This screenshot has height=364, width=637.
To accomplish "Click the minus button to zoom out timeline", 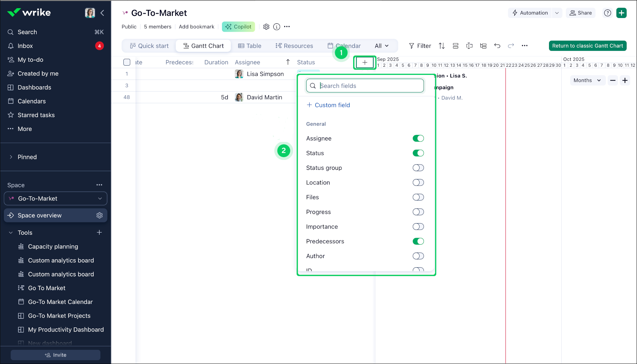I will pos(613,80).
